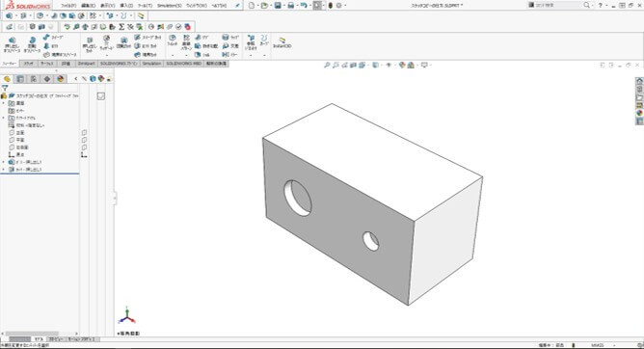
Task: Open the 編集(E) menu
Action: (88, 6)
